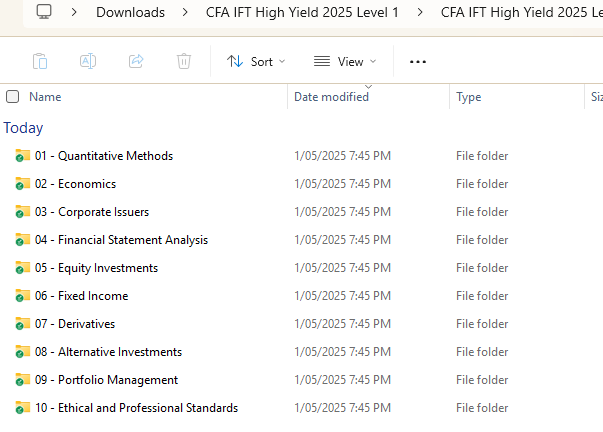Viewport: 603px width, 432px height.
Task: Toggle the select all items checkbox
Action: [13, 97]
